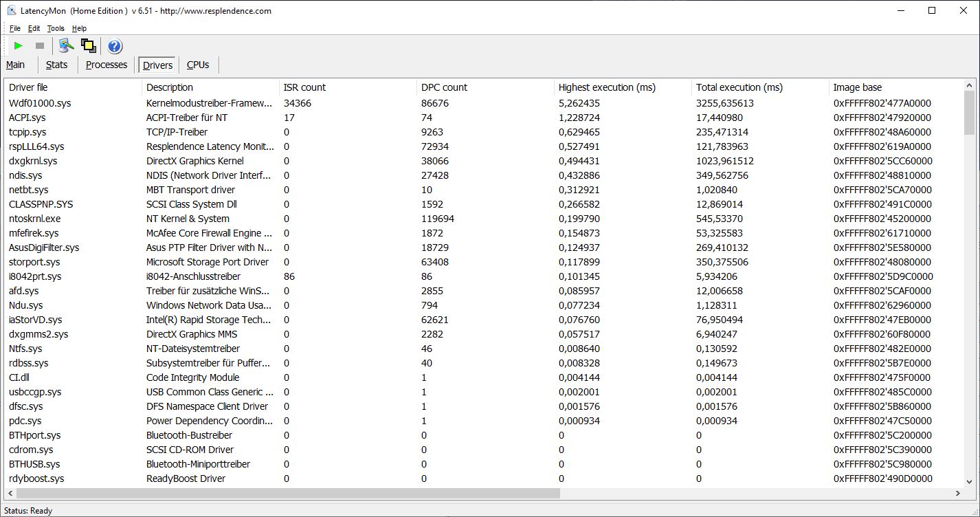The width and height of the screenshot is (980, 517).
Task: Select the ACPI.sys driver row
Action: click(x=484, y=118)
